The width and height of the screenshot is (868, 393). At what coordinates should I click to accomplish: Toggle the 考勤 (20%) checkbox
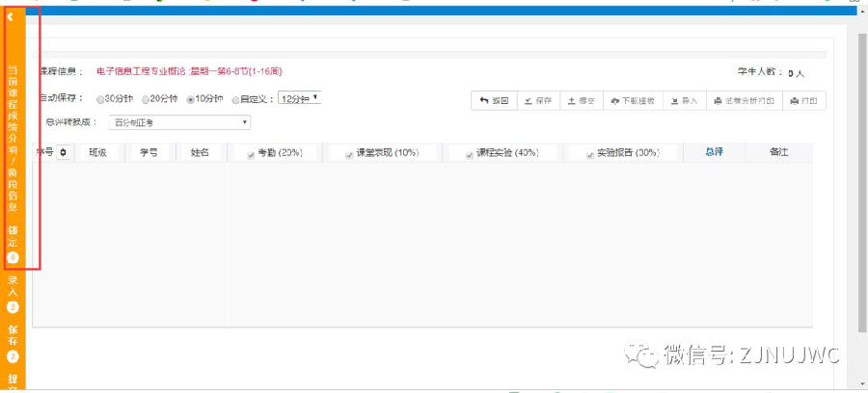click(251, 154)
